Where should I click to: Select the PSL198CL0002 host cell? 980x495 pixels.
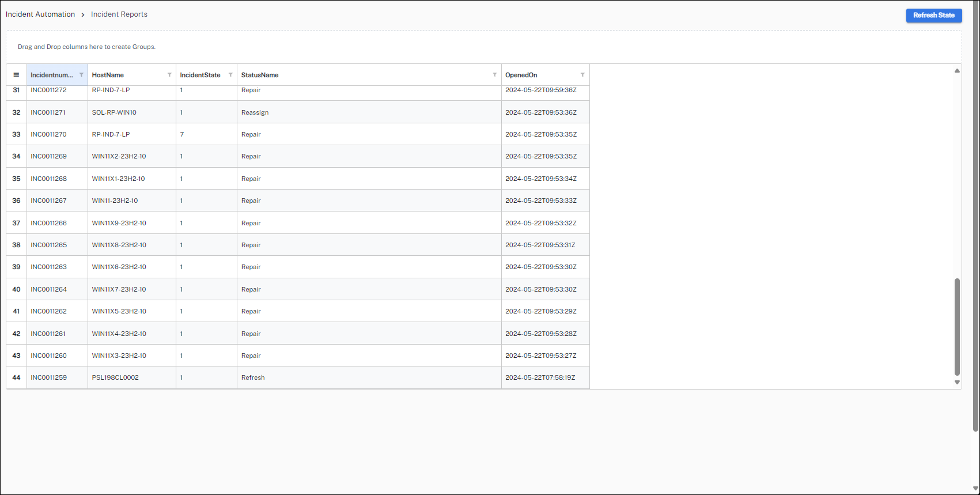(115, 377)
